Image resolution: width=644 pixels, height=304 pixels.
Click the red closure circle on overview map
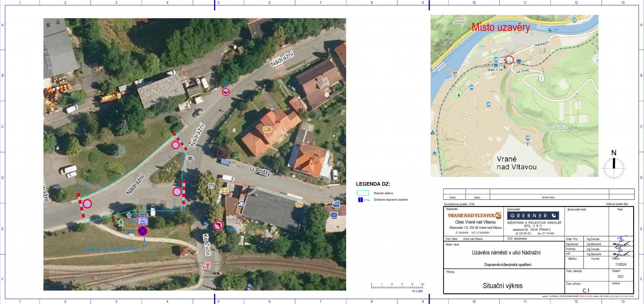tap(509, 60)
